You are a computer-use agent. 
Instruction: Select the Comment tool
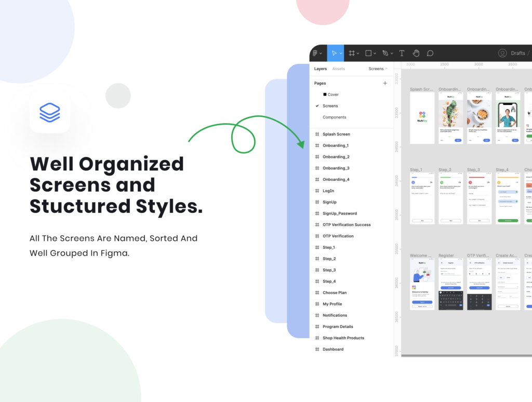(x=430, y=53)
